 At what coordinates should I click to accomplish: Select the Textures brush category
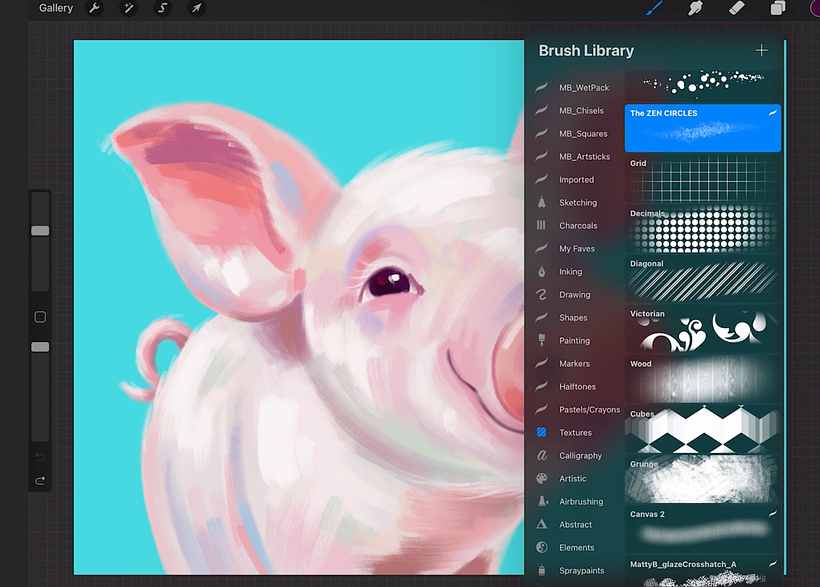click(576, 432)
